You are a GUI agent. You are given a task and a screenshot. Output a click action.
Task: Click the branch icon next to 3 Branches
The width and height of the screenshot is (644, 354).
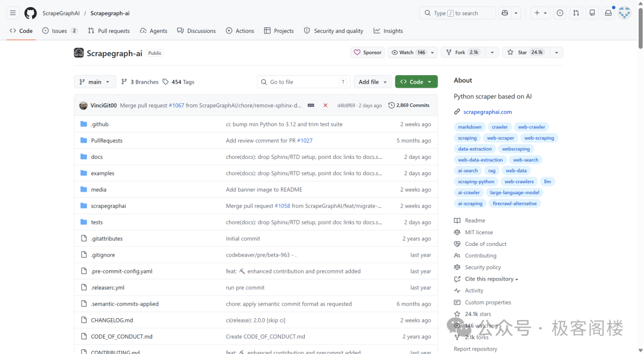click(x=124, y=82)
